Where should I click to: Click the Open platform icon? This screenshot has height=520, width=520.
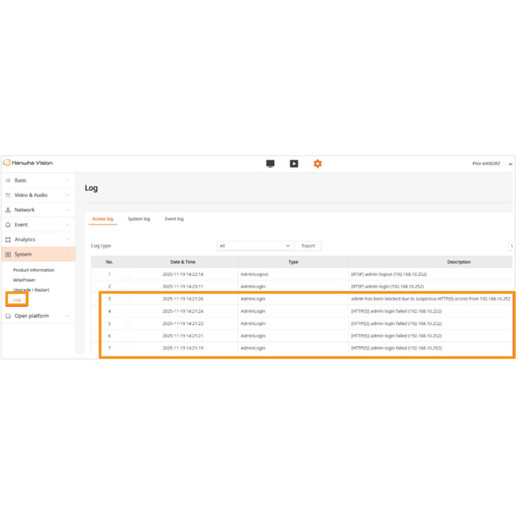point(8,316)
